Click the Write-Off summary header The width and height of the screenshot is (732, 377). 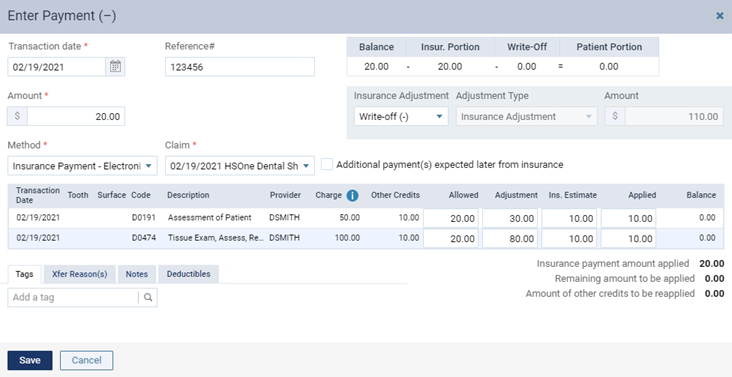[x=527, y=47]
